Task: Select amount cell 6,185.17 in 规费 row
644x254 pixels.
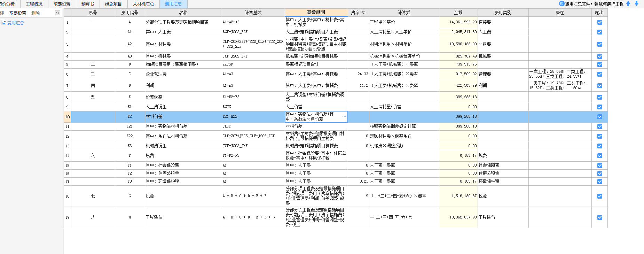Action: click(x=458, y=156)
